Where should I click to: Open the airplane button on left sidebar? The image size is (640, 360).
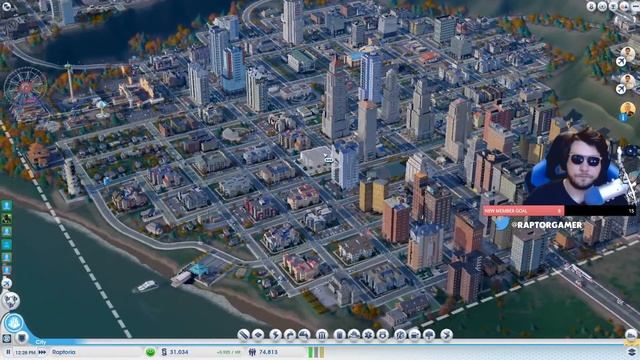tap(7, 283)
